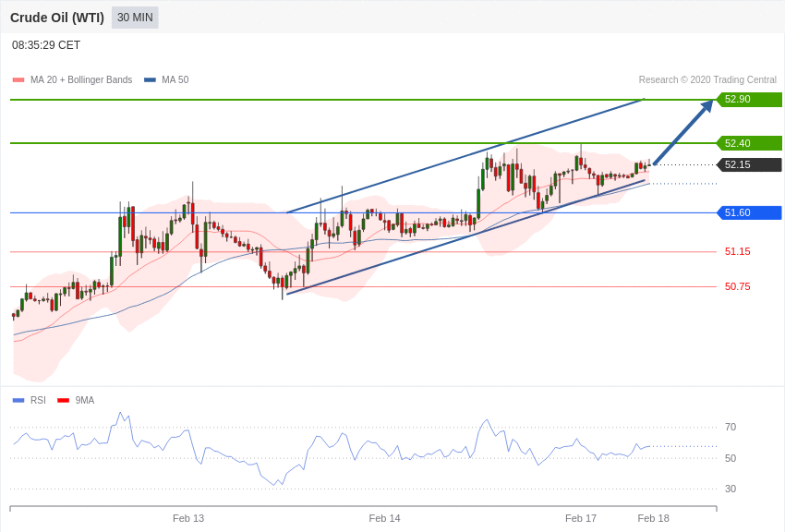Click the Feb 14 date axis label

coord(384,518)
